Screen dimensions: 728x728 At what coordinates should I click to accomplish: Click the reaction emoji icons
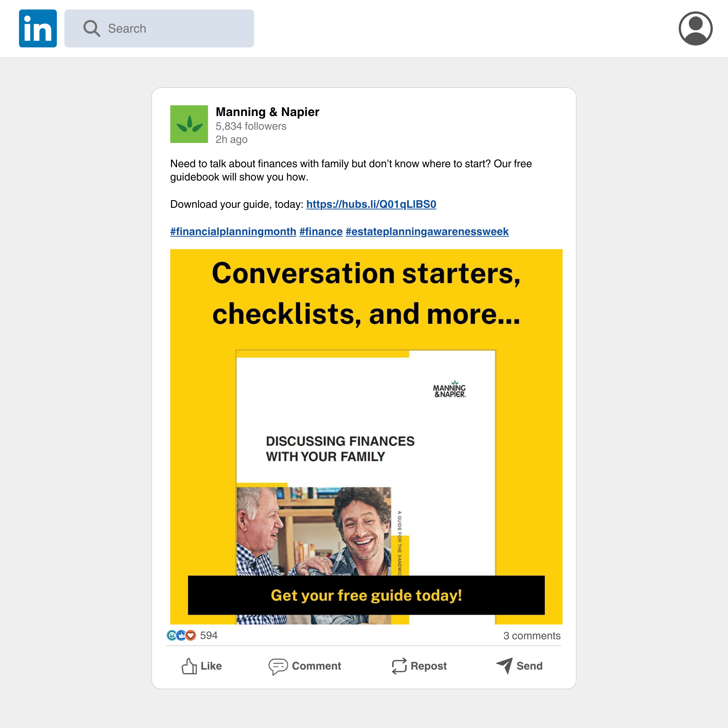pos(181,635)
